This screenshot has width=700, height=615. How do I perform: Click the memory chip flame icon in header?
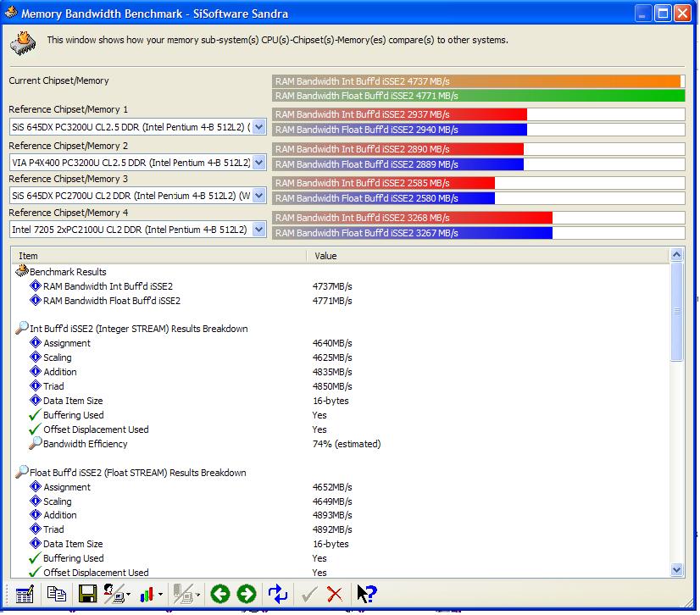[23, 43]
